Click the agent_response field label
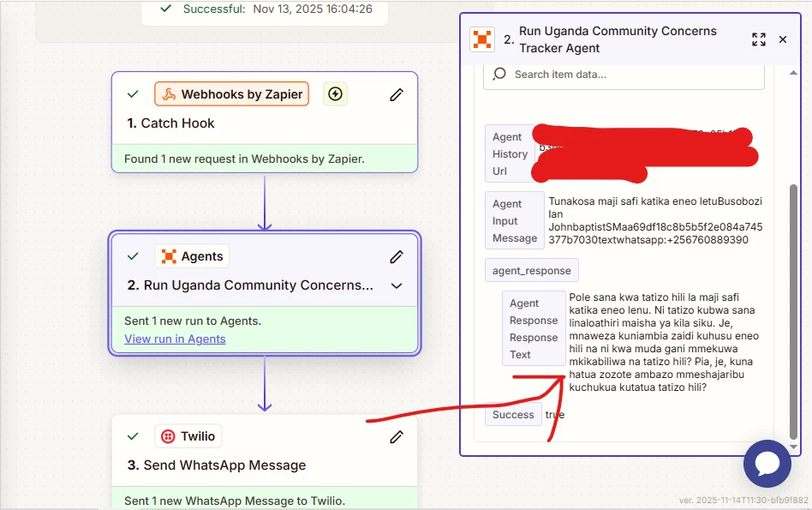Image resolution: width=812 pixels, height=510 pixels. click(x=532, y=271)
